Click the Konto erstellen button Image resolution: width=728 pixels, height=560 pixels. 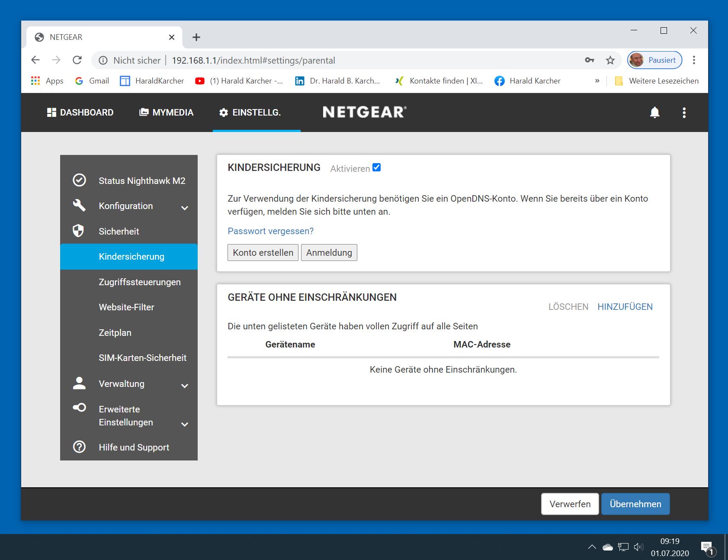coord(263,253)
